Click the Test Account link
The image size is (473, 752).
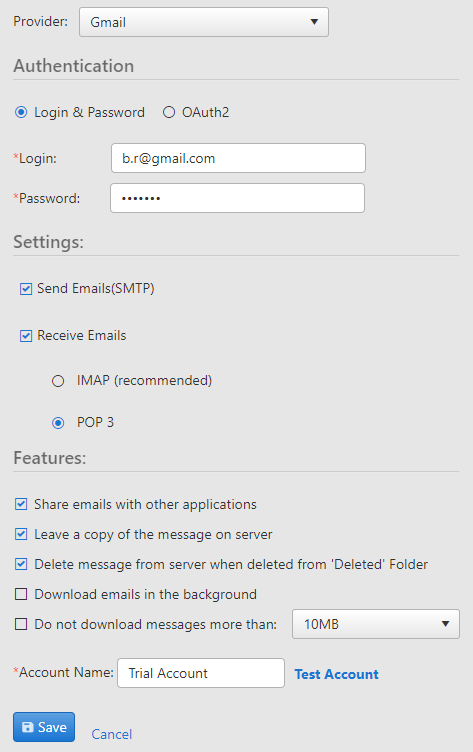(336, 674)
